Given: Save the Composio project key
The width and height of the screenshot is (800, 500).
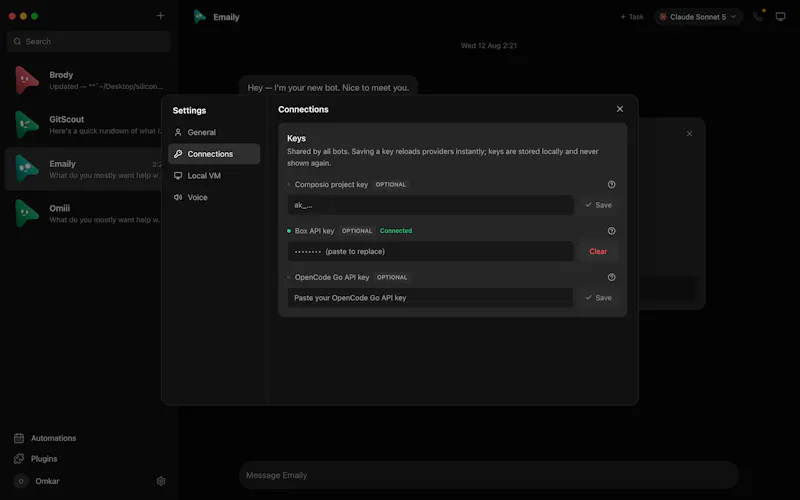Looking at the screenshot, I should 598,205.
